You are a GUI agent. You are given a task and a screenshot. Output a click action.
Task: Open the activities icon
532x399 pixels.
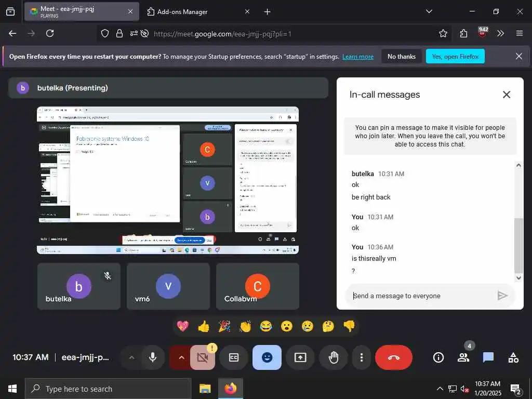coord(513,357)
